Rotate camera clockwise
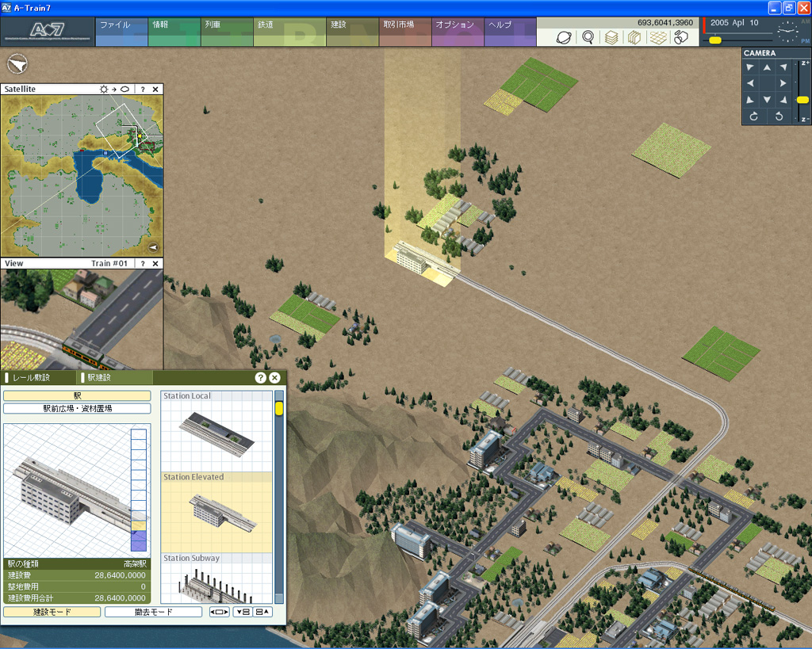 click(754, 116)
